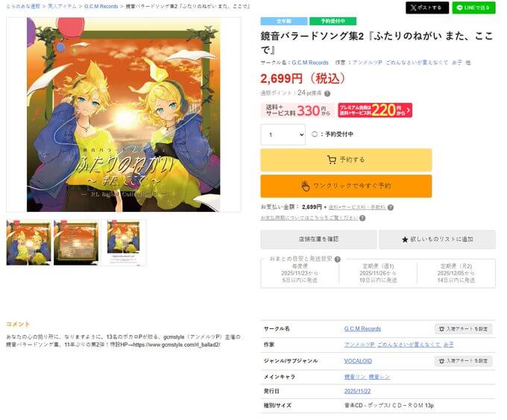The width and height of the screenshot is (507, 420).
Task: Add item to 欲しいものリスト
Action: point(437,239)
